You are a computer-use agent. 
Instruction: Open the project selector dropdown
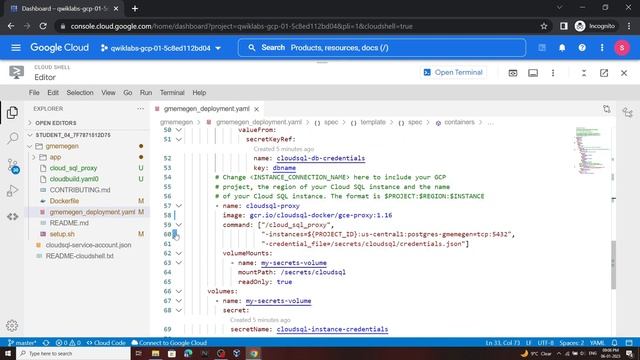coord(161,48)
